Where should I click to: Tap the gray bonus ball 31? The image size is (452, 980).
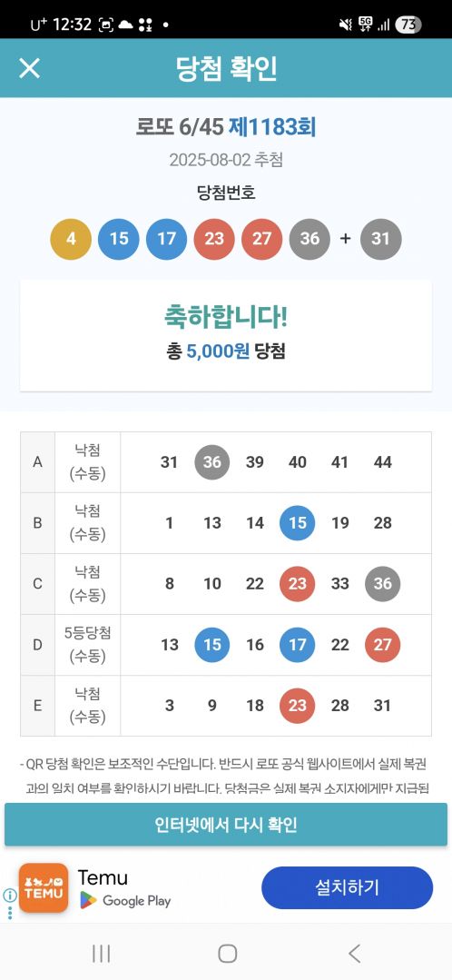(381, 239)
